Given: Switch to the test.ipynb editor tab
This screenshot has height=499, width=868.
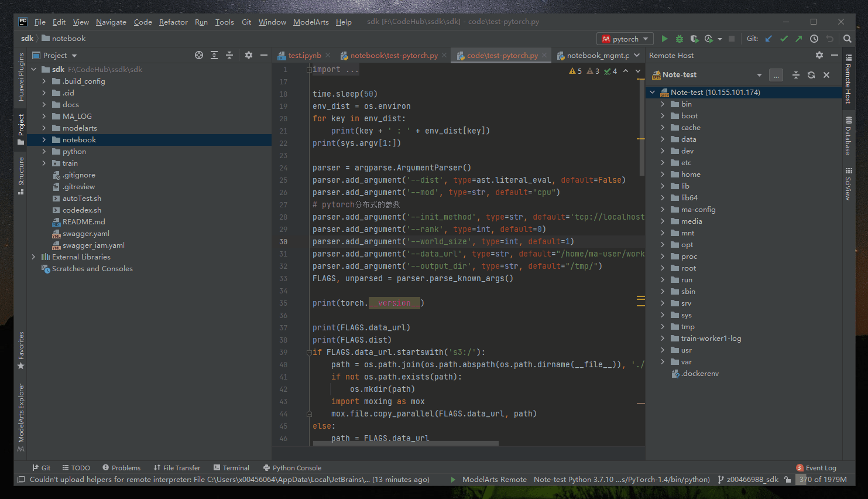Looking at the screenshot, I should click(x=304, y=56).
